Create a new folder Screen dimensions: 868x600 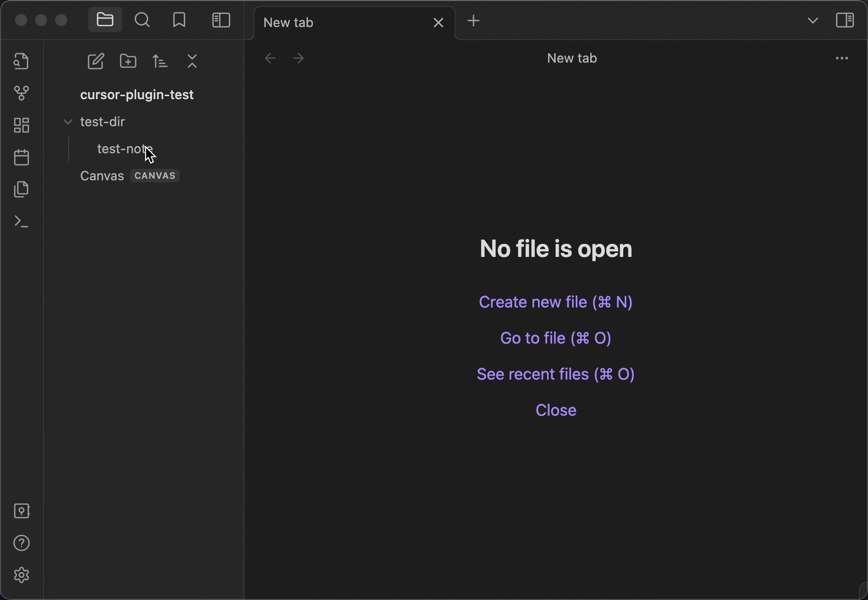tap(128, 61)
